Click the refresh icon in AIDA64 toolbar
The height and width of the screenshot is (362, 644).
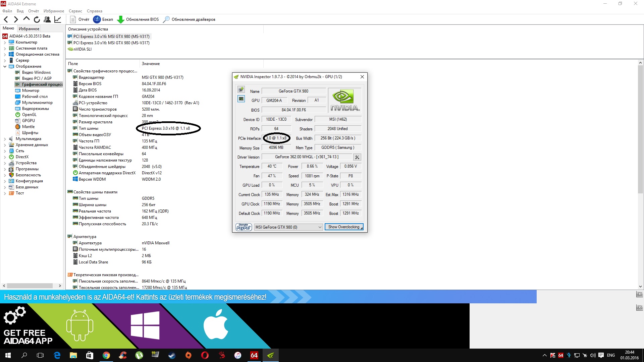pyautogui.click(x=37, y=19)
